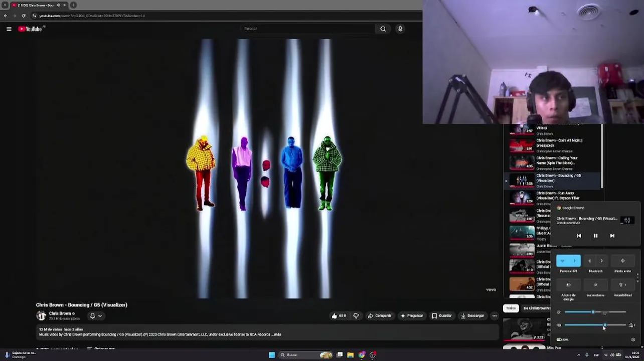Expand Wi-Fi networks list via chevron
The height and width of the screenshot is (361, 644).
[575, 261]
